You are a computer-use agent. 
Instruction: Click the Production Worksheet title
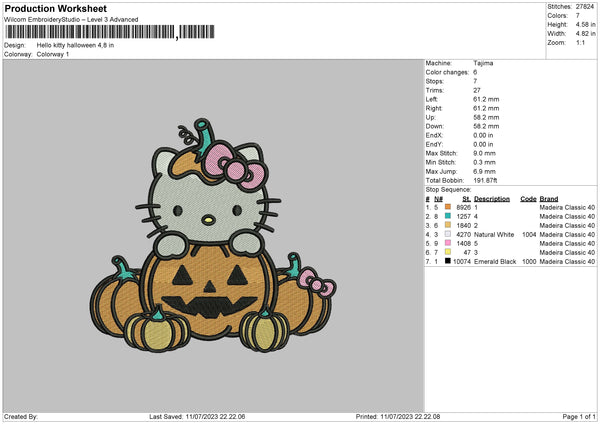coord(55,8)
